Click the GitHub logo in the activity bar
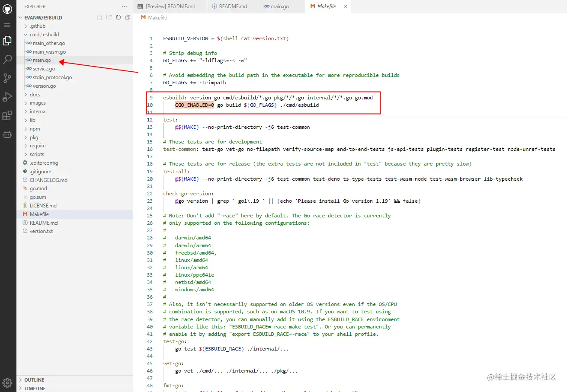 pyautogui.click(x=7, y=9)
